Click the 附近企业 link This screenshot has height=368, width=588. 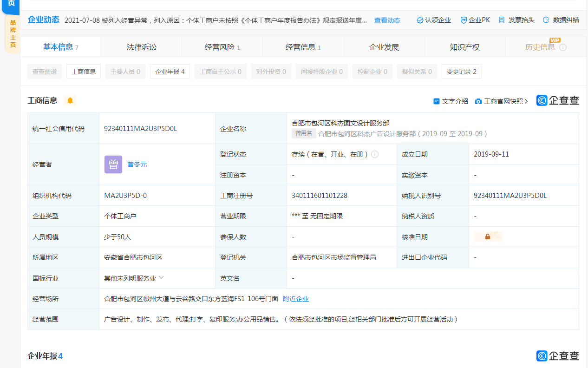pyautogui.click(x=296, y=299)
